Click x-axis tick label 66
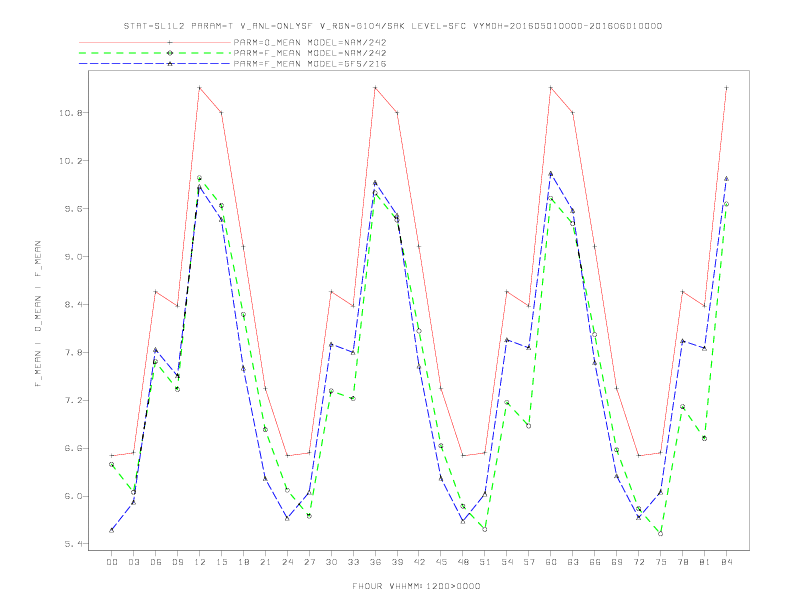This screenshot has width=792, height=612. tap(595, 562)
